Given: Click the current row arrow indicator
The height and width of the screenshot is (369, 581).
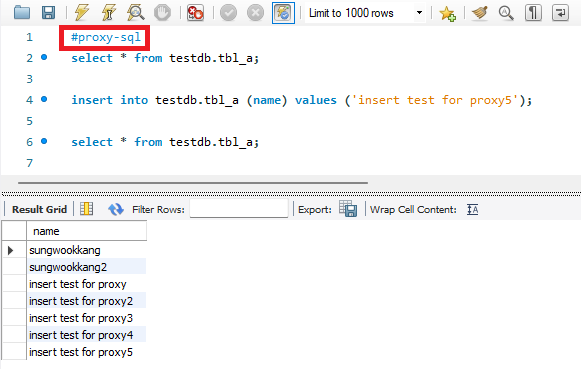Looking at the screenshot, I should point(10,250).
